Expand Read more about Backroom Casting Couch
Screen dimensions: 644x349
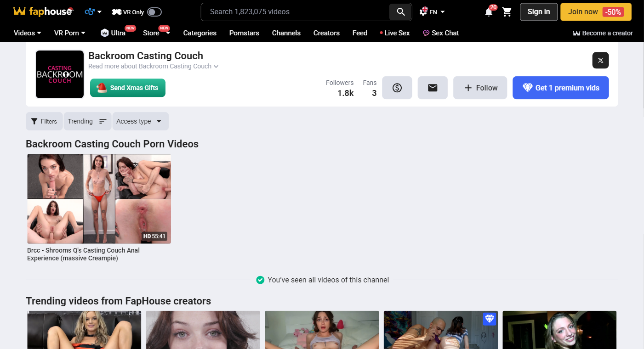(x=154, y=66)
